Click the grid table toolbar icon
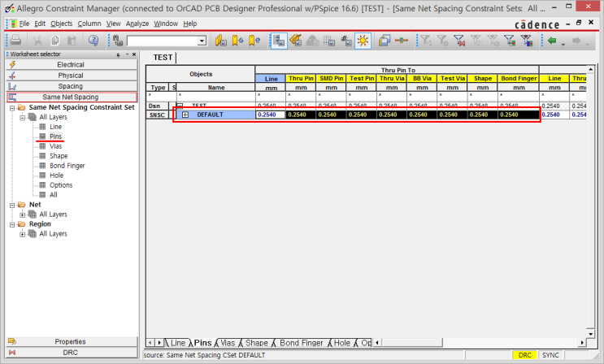The image size is (604, 364). click(329, 40)
